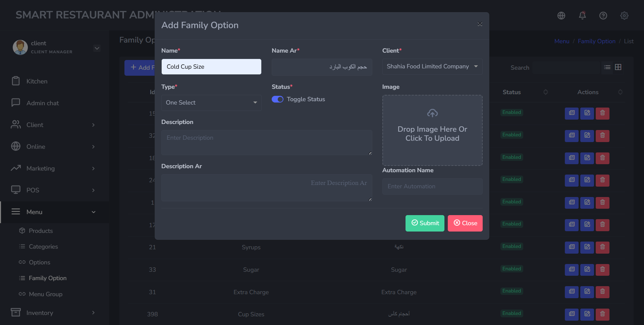The width and height of the screenshot is (644, 325).
Task: Click edit icon for Sugar row
Action: pos(587,270)
